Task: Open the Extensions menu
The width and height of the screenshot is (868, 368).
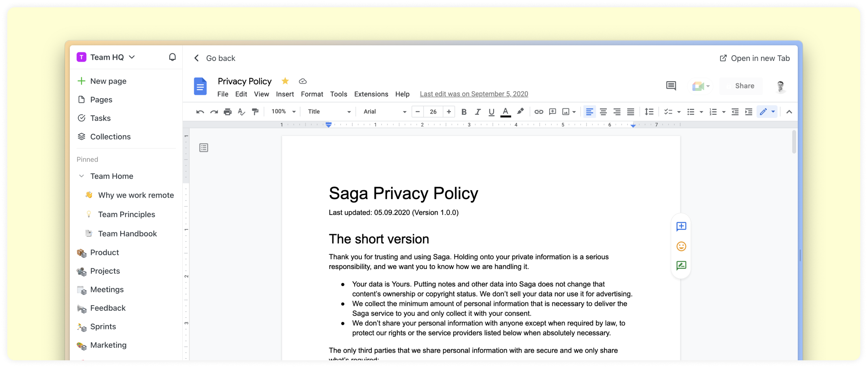Action: point(371,94)
